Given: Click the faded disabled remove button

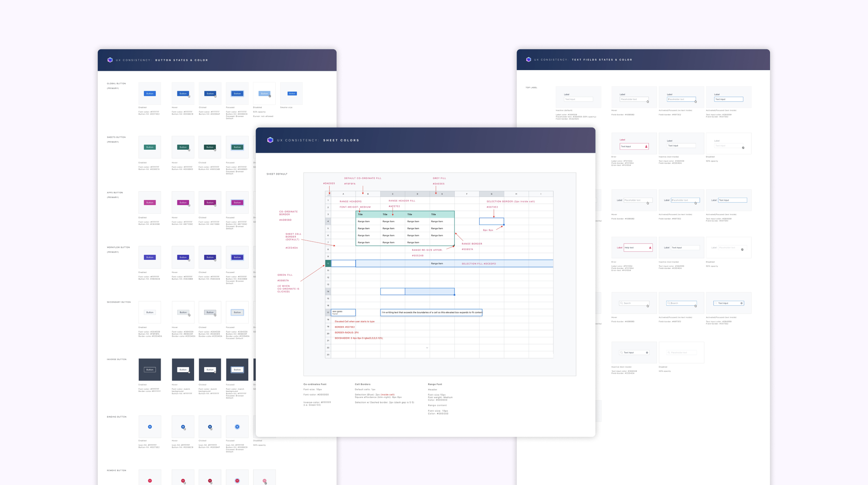Looking at the screenshot, I should 264,481.
